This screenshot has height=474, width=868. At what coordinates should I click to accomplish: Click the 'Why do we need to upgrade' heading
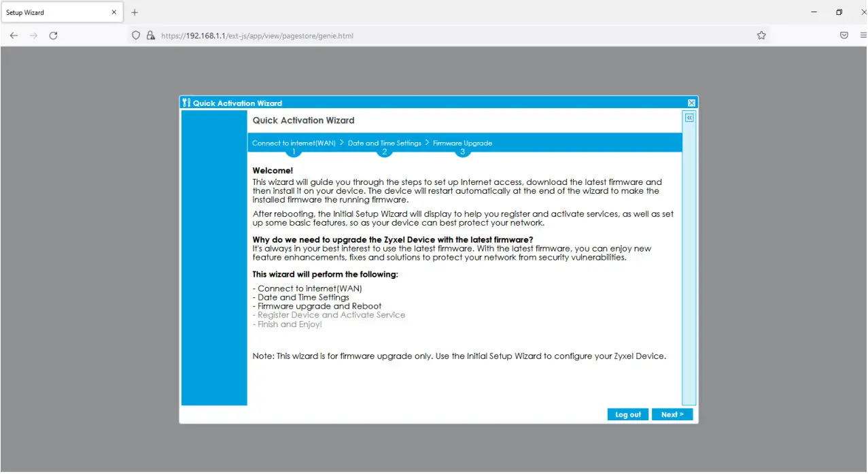pos(393,239)
